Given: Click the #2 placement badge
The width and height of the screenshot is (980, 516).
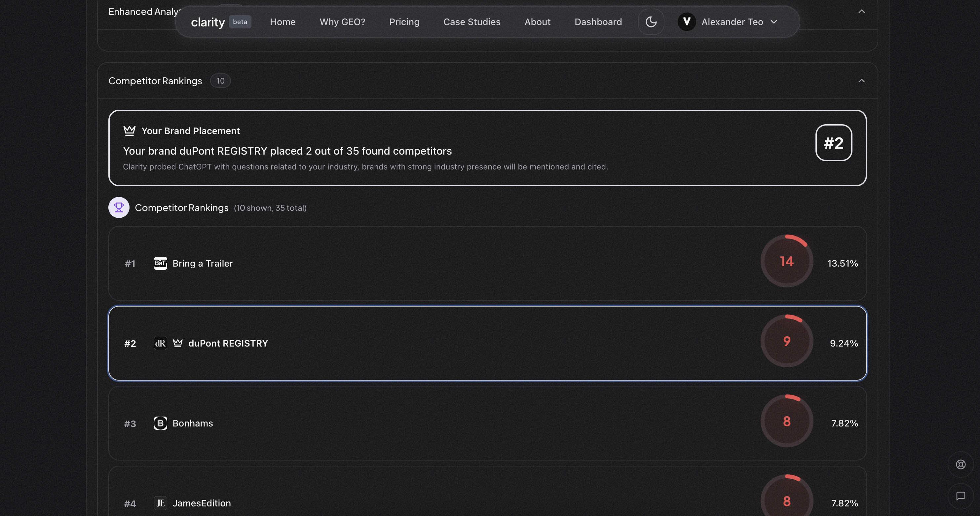Looking at the screenshot, I should tap(833, 143).
